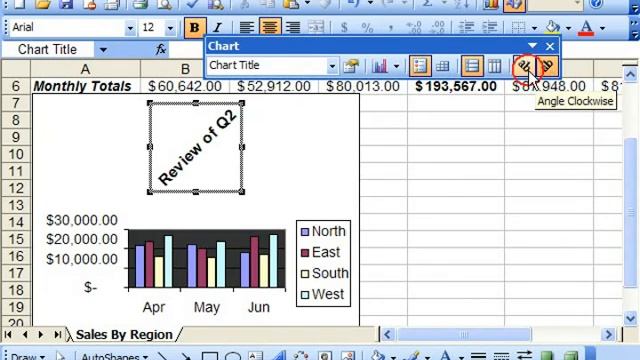640x360 pixels.
Task: Toggle By Column chart button
Action: pyautogui.click(x=495, y=66)
